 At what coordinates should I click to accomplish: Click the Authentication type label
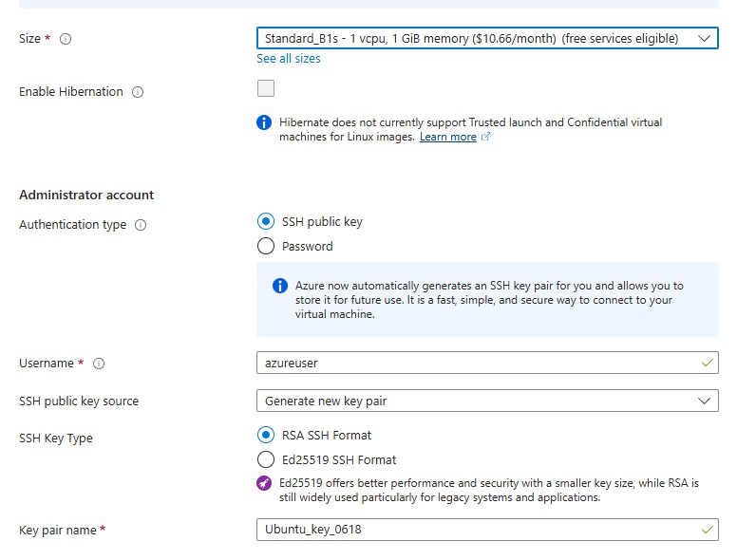point(73,225)
